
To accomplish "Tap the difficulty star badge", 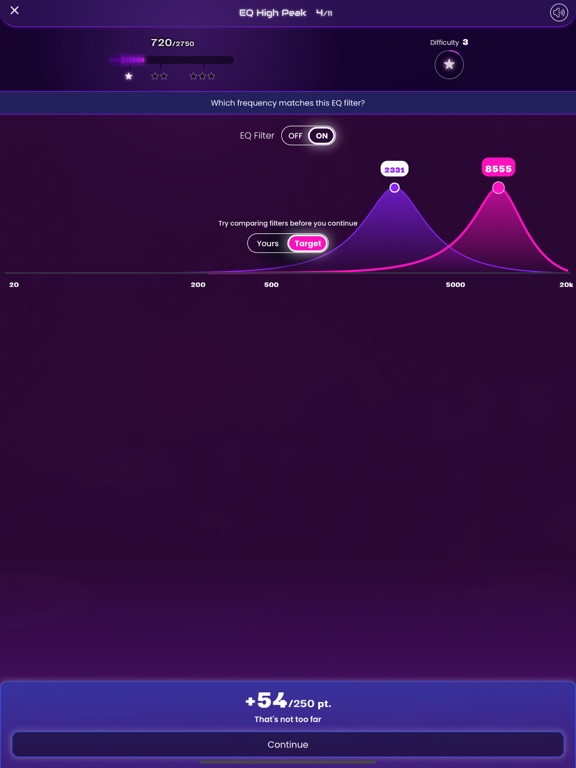I will point(449,65).
